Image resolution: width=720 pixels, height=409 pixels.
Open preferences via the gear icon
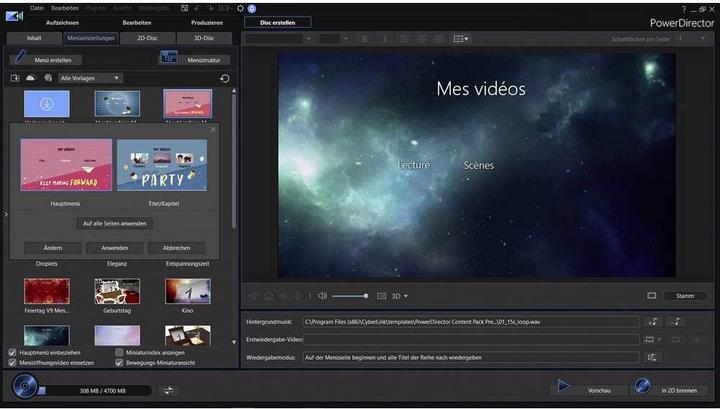click(x=240, y=9)
